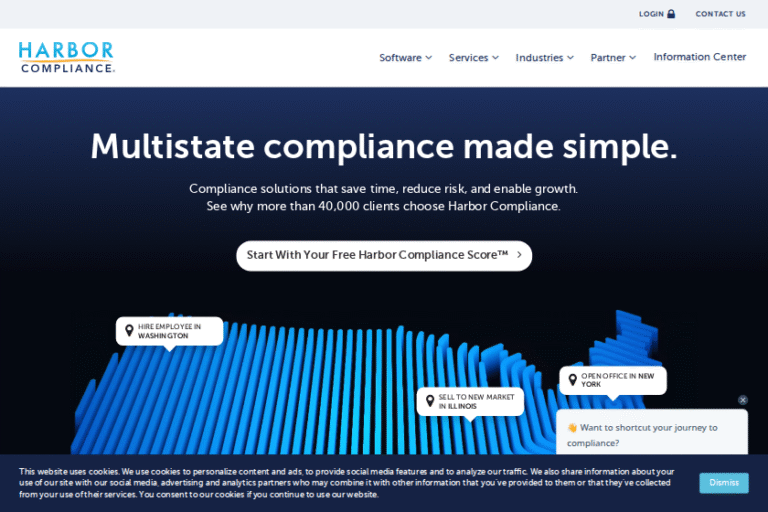This screenshot has height=512, width=768.
Task: Click the pin icon on Illinois label
Action: (430, 401)
